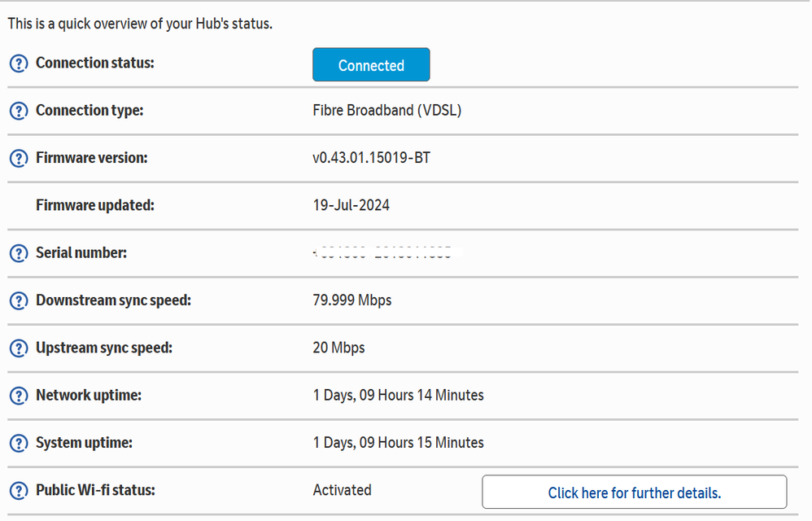Viewport: 812px width, 521px height.
Task: Click help icon beside Connection status
Action: point(19,63)
